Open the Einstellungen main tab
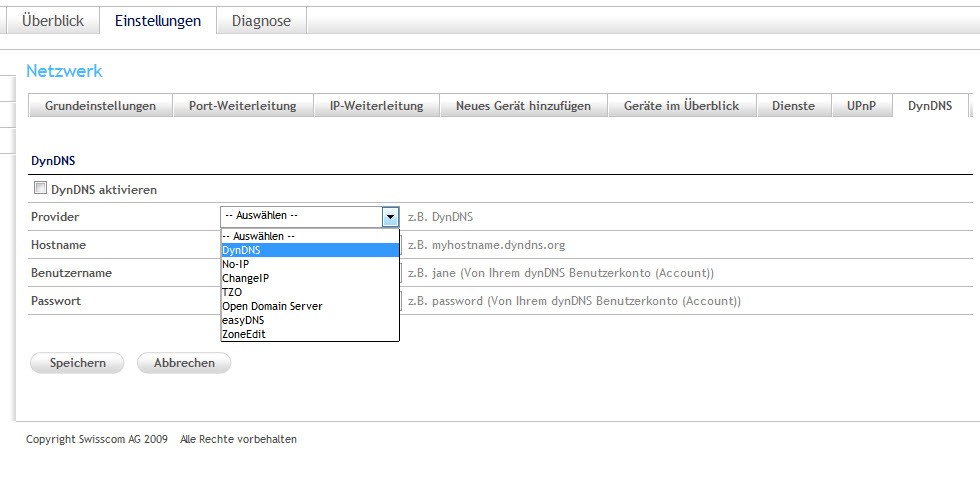Screen dimensions: 980x490 (x=158, y=21)
